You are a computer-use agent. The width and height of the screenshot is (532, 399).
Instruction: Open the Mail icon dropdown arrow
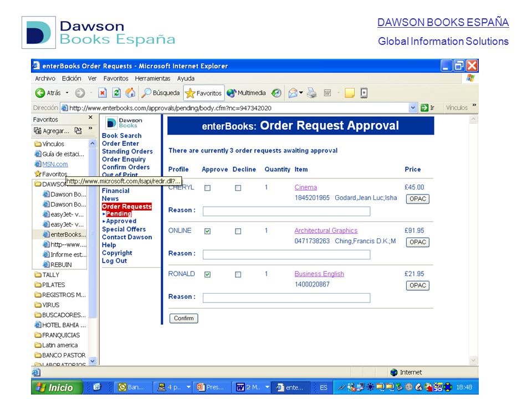coord(301,93)
